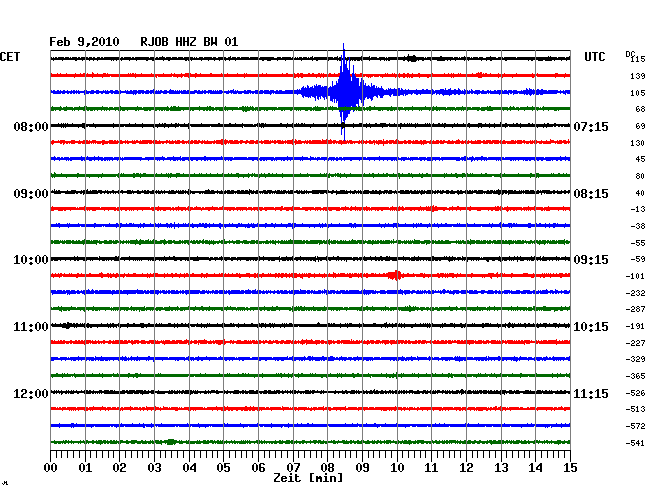Viewport: 650px width, 494px height.
Task: Click minute label 02 on the time axis
Action: [x=119, y=467]
